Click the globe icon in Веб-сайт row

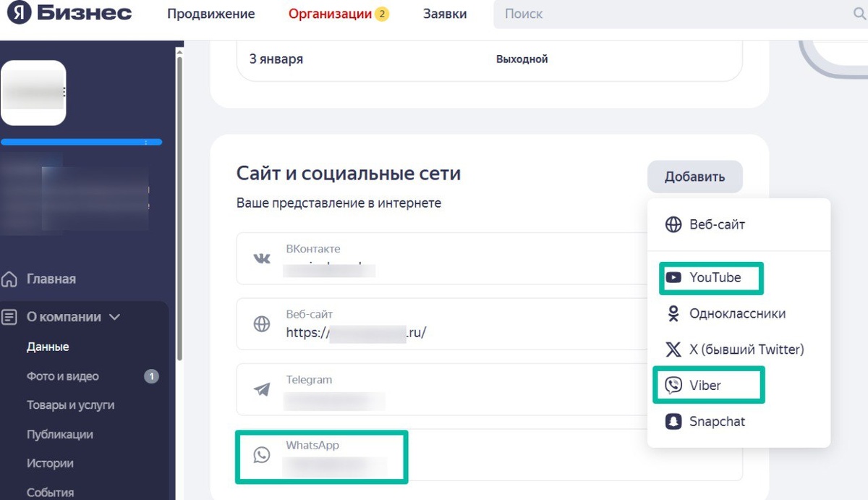262,324
